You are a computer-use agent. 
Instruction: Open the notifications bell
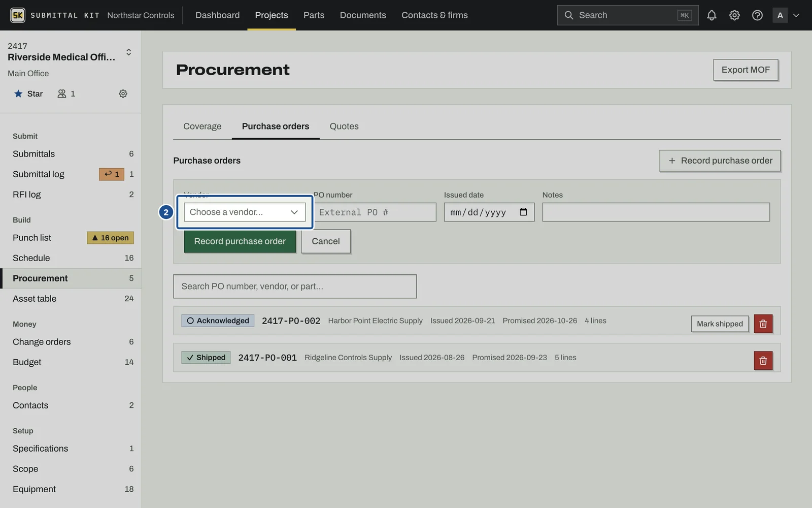[712, 15]
